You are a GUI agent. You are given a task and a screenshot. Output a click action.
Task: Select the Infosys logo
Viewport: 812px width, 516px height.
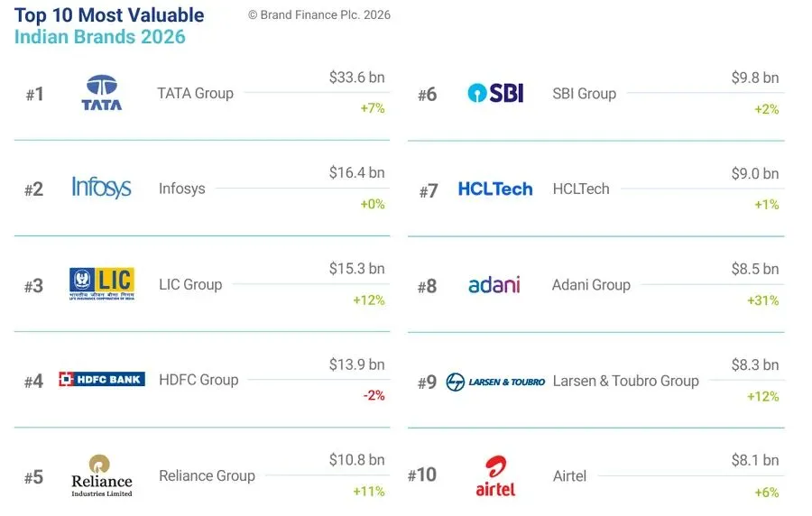point(101,188)
